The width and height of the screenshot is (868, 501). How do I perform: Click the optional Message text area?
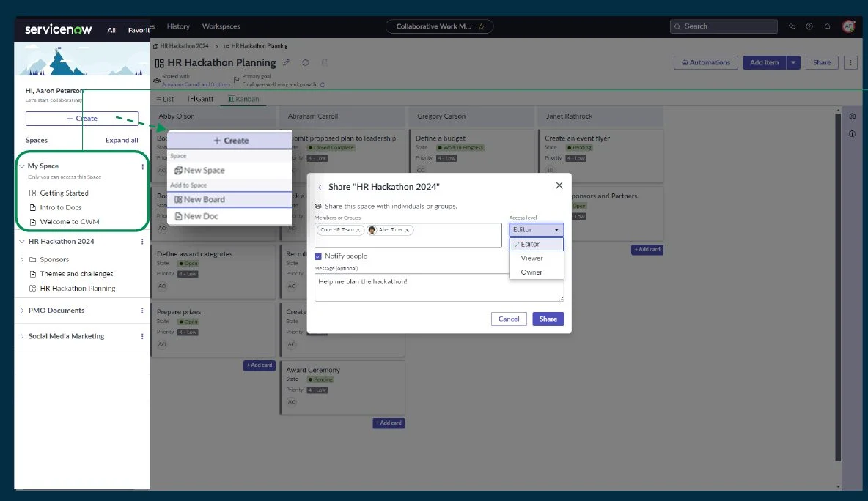[x=439, y=288]
